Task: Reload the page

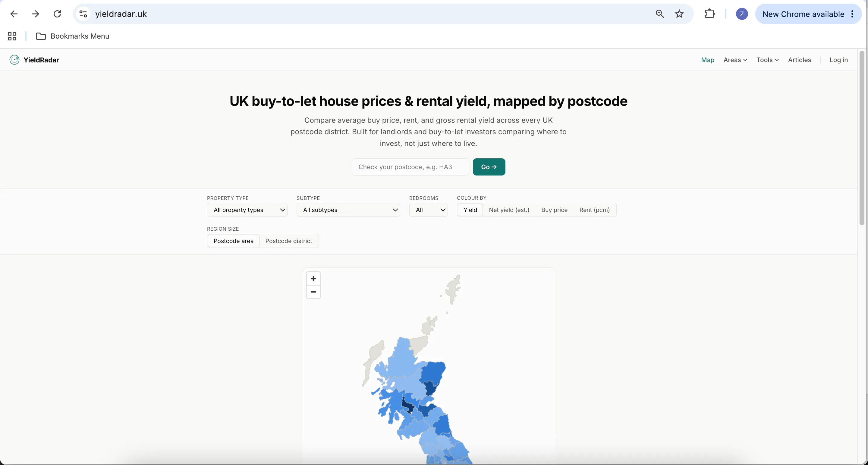Action: [x=57, y=14]
